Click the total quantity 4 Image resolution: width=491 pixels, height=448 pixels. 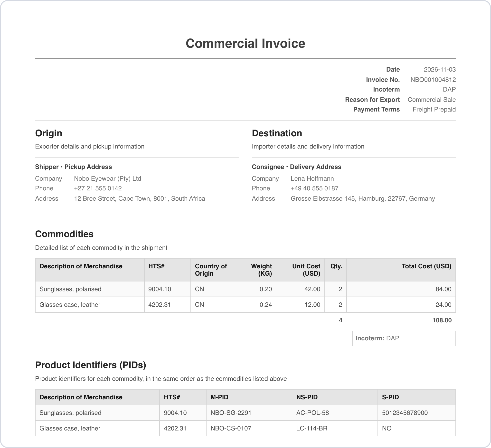pos(340,320)
